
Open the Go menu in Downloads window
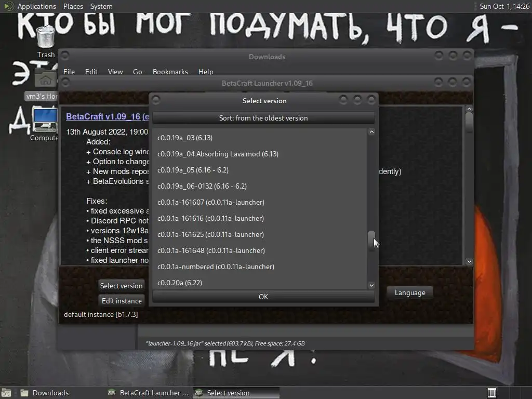[x=137, y=72]
